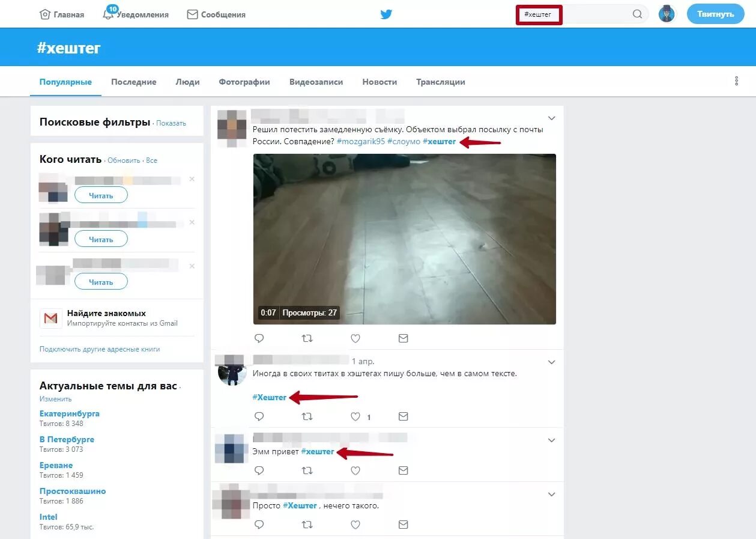
Task: Open the profile avatar menu
Action: [x=667, y=14]
